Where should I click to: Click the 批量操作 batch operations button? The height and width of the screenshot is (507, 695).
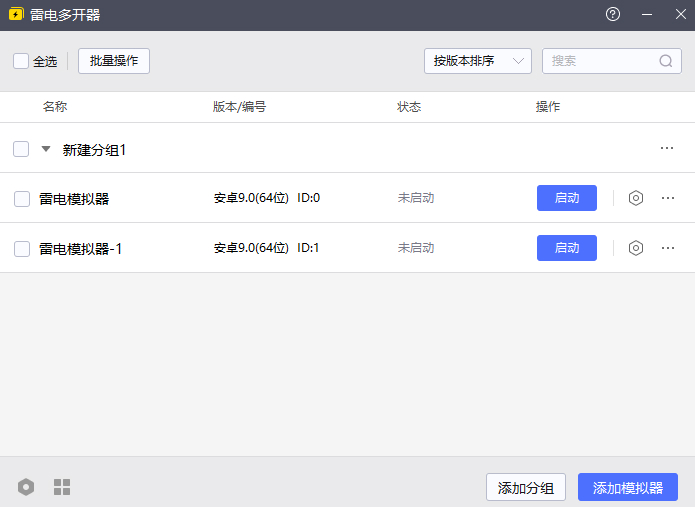coord(114,61)
